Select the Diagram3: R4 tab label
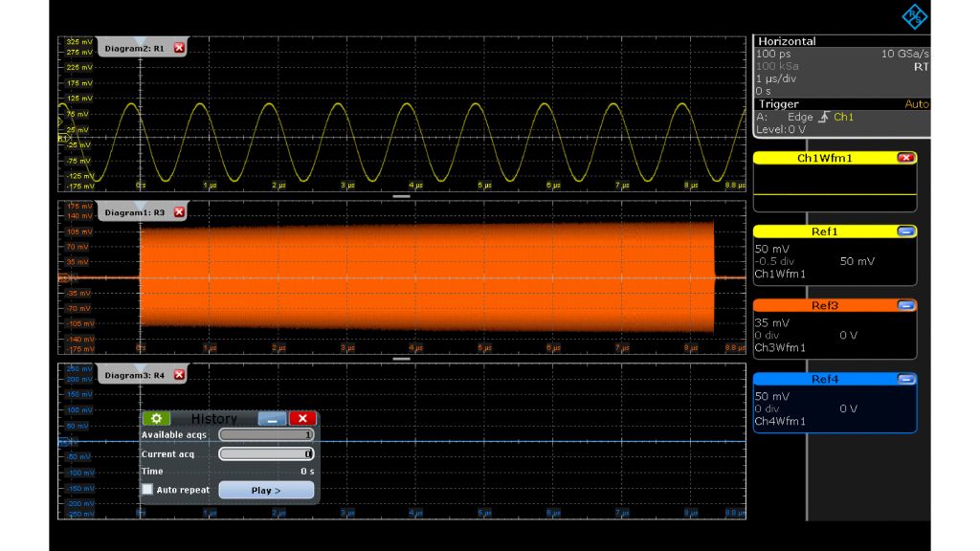Image resolution: width=980 pixels, height=551 pixels. tap(134, 375)
